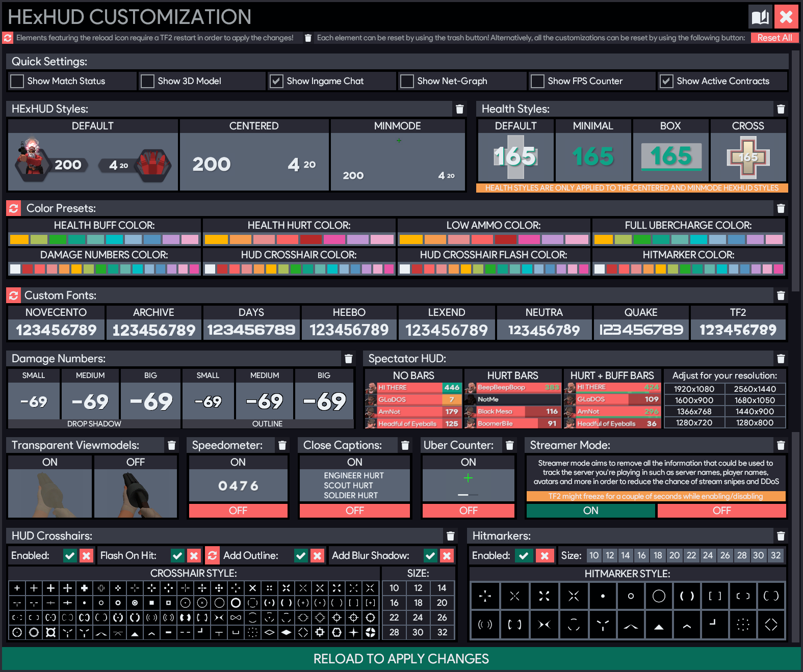Screen dimensions: 803x672
Task: Click RELOAD TO APPLY CHANGES
Action: [401, 659]
